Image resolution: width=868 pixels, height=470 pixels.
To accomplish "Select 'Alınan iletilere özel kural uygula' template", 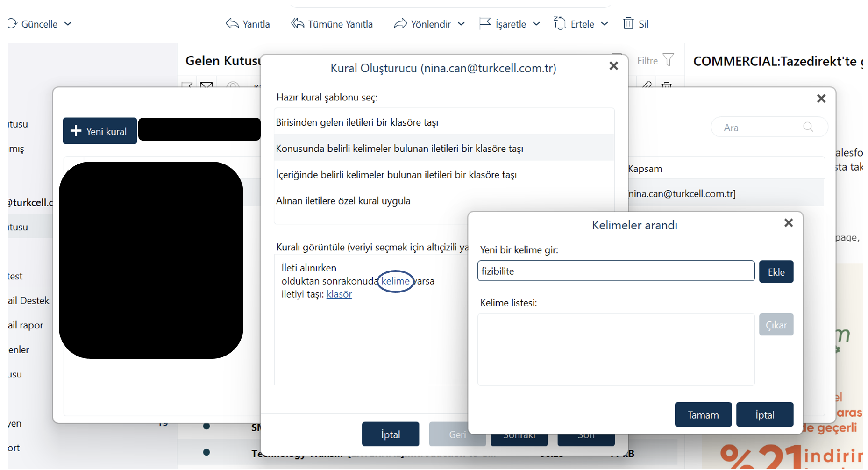I will [x=444, y=200].
